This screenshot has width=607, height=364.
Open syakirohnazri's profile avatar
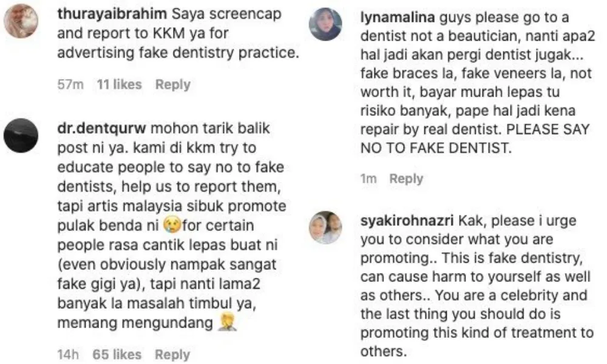tap(325, 227)
